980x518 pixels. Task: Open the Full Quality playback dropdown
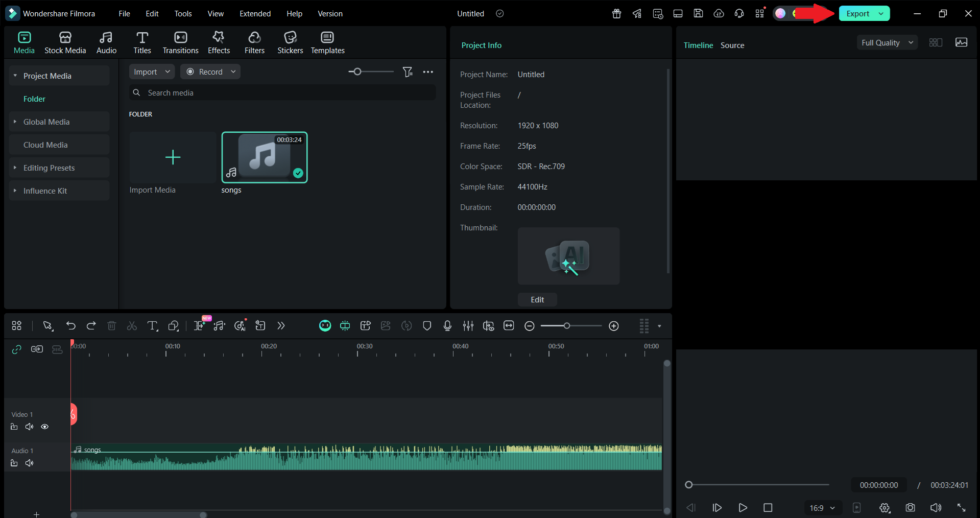[x=887, y=42]
